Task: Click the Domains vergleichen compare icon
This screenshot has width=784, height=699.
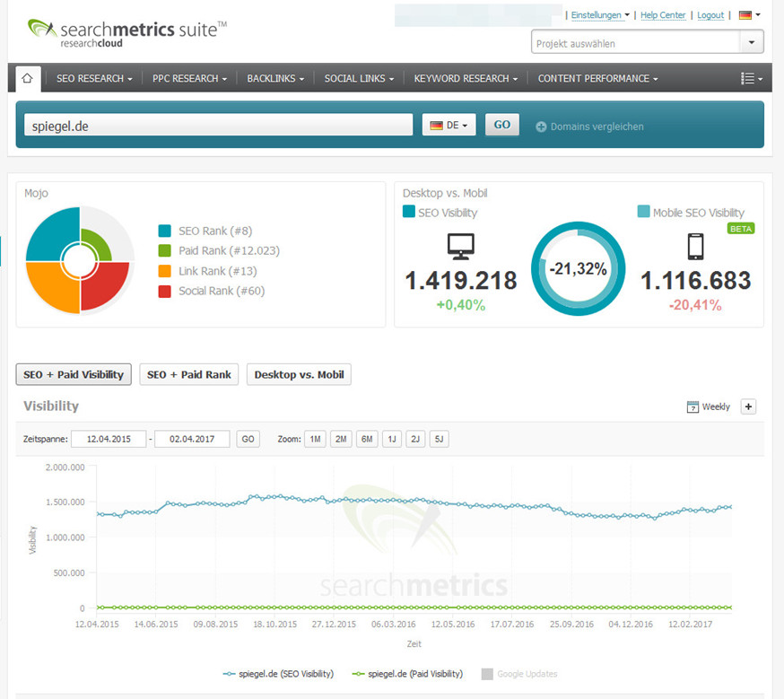Action: (541, 127)
